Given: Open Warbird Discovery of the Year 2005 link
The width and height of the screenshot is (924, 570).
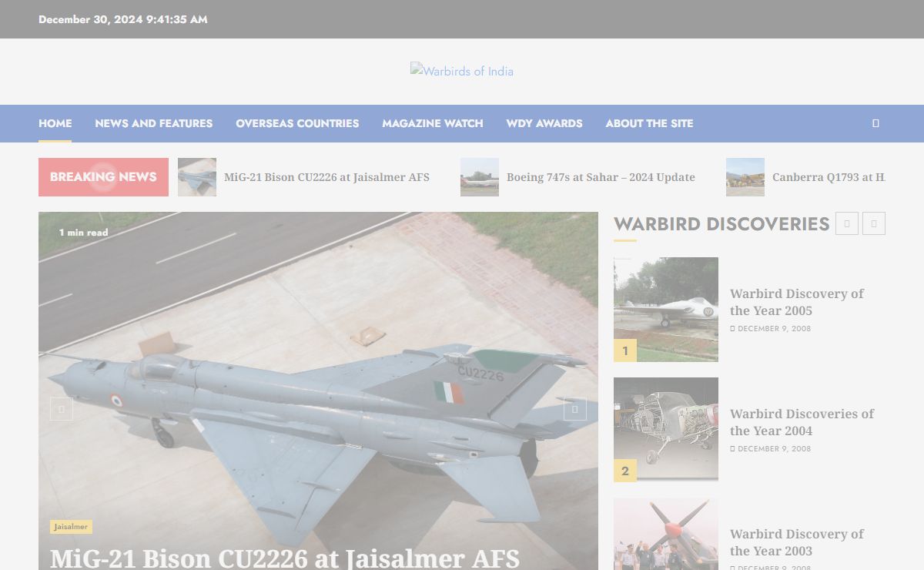Looking at the screenshot, I should coord(797,302).
